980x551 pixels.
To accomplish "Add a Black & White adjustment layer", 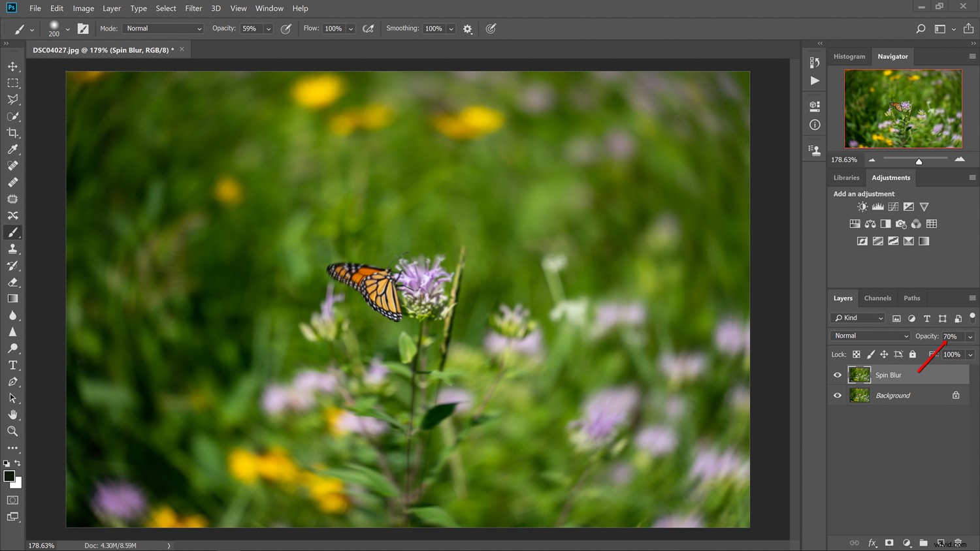I will (886, 224).
